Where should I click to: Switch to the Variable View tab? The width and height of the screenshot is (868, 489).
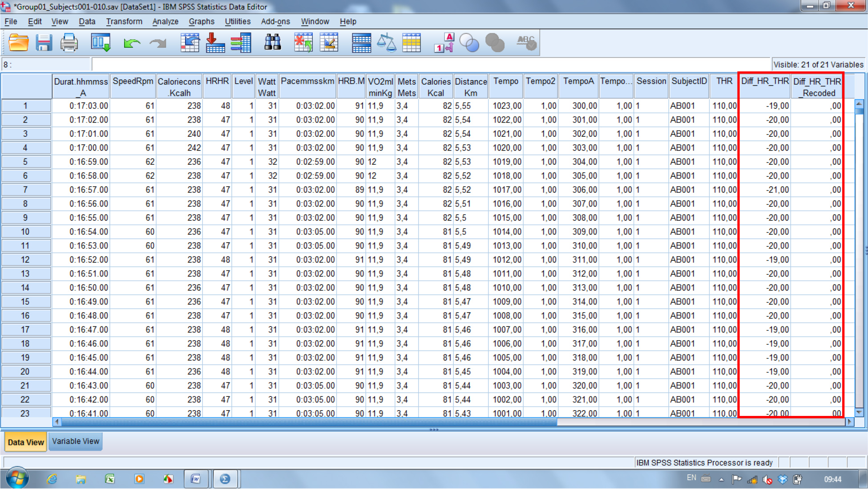[x=76, y=441]
